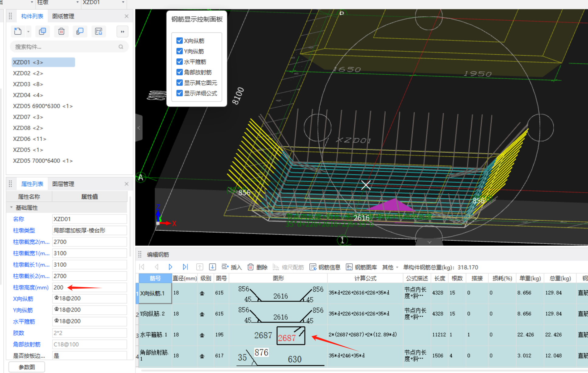Click the 计算公式 column header
The image size is (588, 373).
tap(365, 278)
